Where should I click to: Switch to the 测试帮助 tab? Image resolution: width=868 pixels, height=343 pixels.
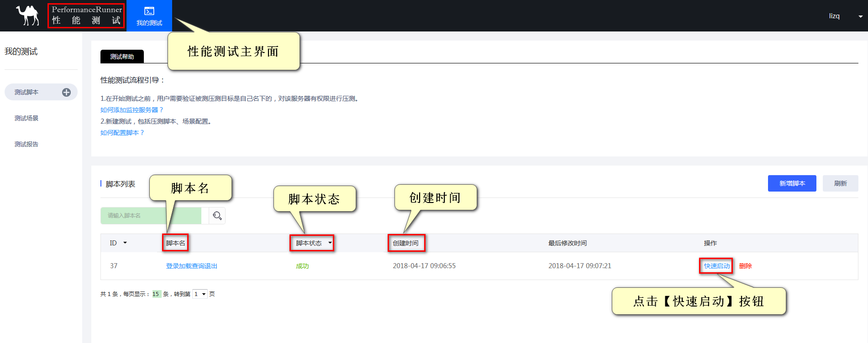(122, 57)
